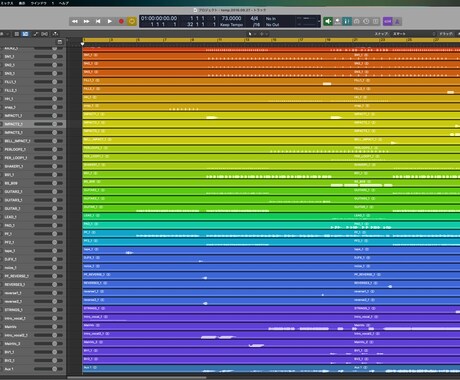Open the Mix menu in the menu bar
Viewport: 460px width, 380px height.
pyautogui.click(x=7, y=3)
